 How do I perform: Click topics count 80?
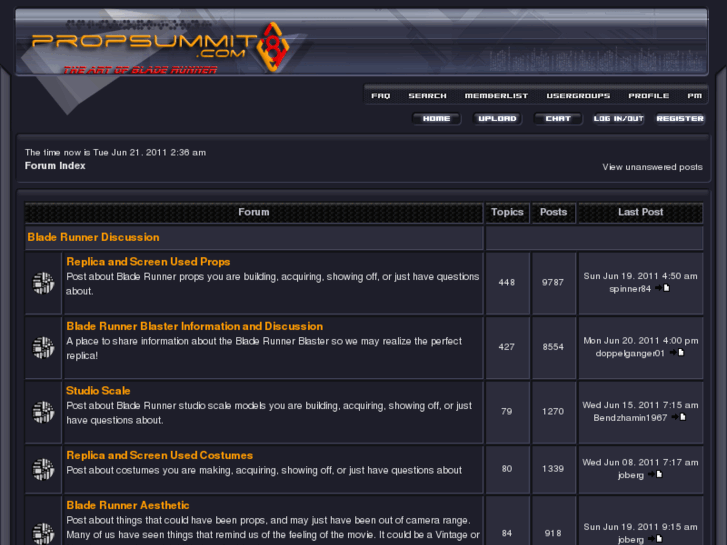coord(507,468)
